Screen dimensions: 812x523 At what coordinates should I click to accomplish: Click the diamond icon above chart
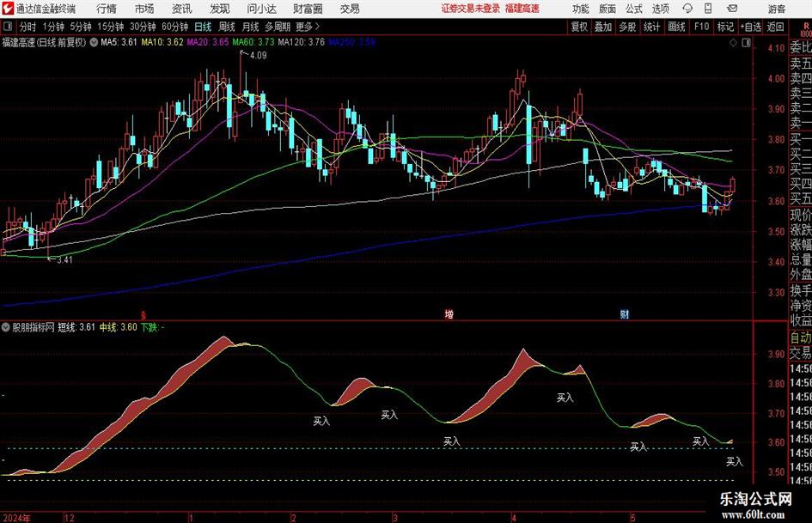pyautogui.click(x=733, y=43)
